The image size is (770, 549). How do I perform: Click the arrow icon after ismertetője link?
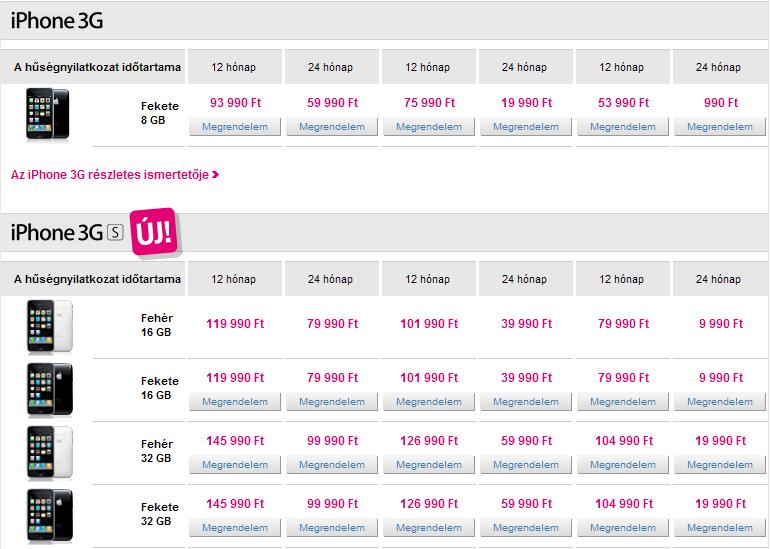pos(216,174)
